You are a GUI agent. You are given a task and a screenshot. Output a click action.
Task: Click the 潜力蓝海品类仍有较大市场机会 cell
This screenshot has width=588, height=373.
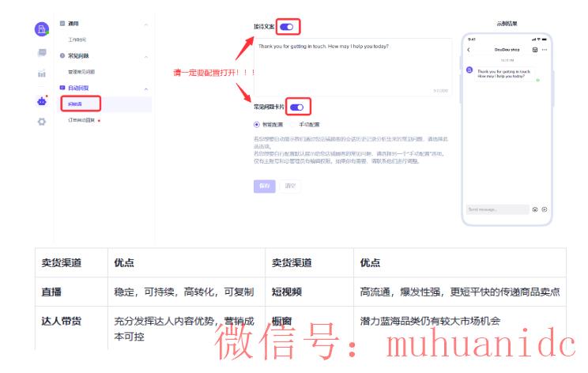(460, 328)
